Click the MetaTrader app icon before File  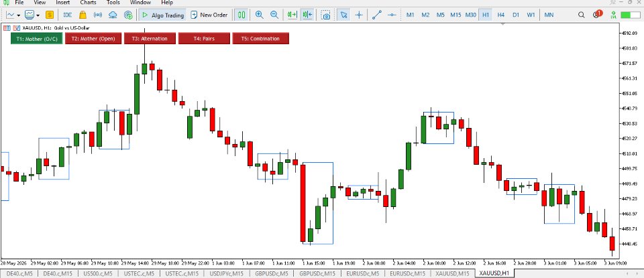6,3
